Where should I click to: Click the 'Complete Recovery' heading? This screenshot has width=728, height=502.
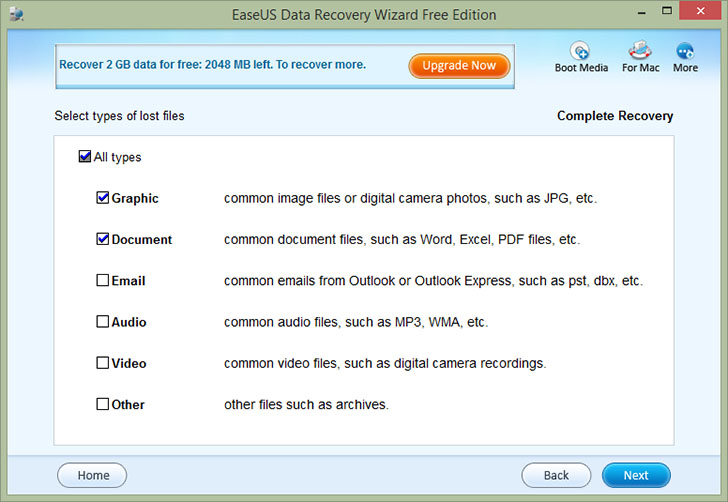[615, 116]
